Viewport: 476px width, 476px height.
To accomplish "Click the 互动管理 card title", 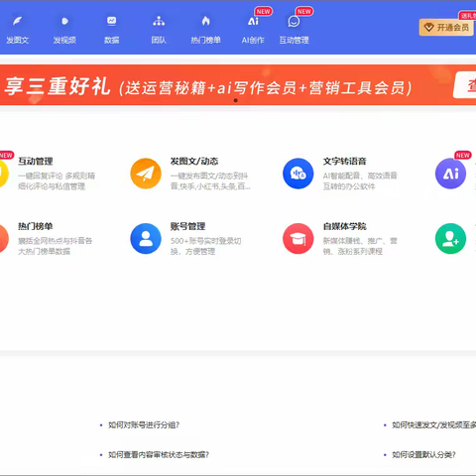I will point(36,162).
